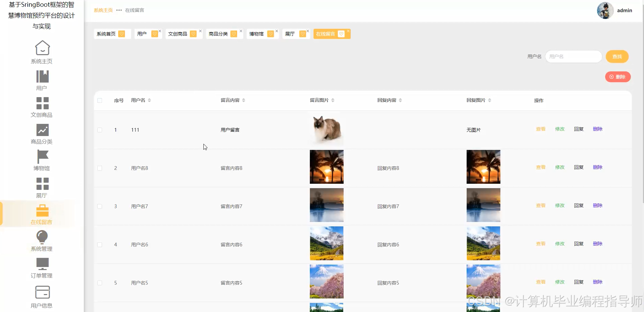Click the 无图片 cell text

click(474, 130)
